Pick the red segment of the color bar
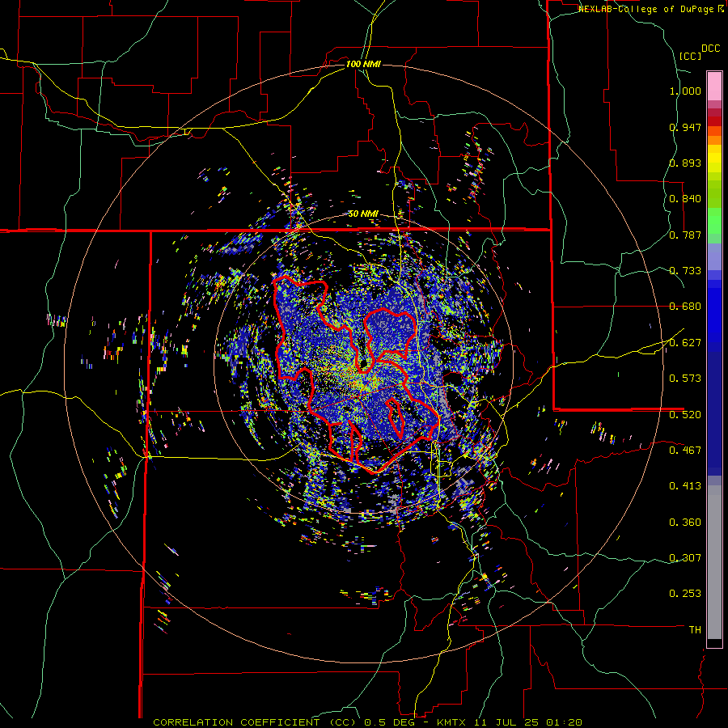728x728 pixels. coord(714,121)
